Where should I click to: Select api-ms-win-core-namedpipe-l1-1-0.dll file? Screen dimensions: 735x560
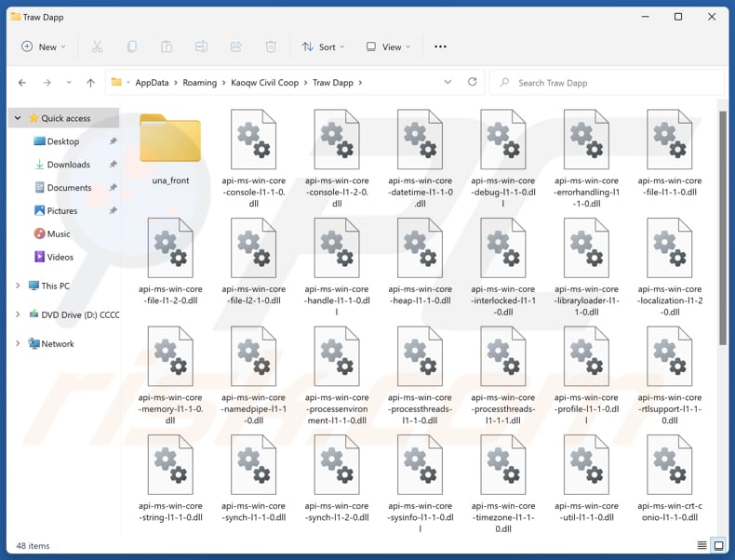tap(254, 376)
